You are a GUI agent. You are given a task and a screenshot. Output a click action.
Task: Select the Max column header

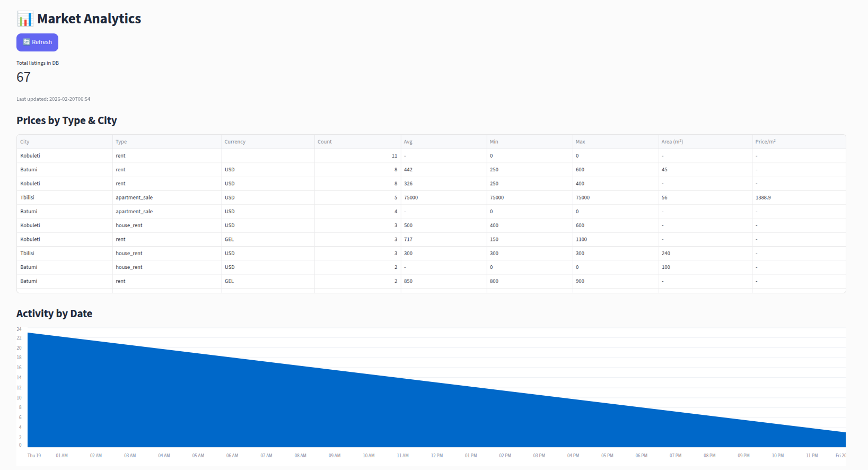580,142
